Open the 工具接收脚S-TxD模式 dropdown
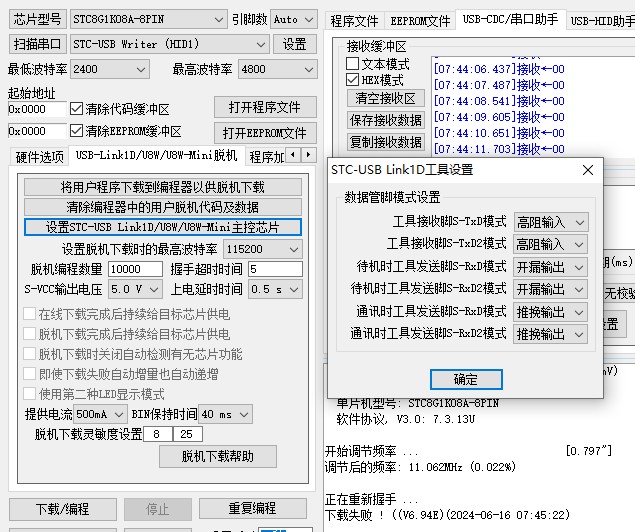Screen dimensions: 635x532 point(550,222)
